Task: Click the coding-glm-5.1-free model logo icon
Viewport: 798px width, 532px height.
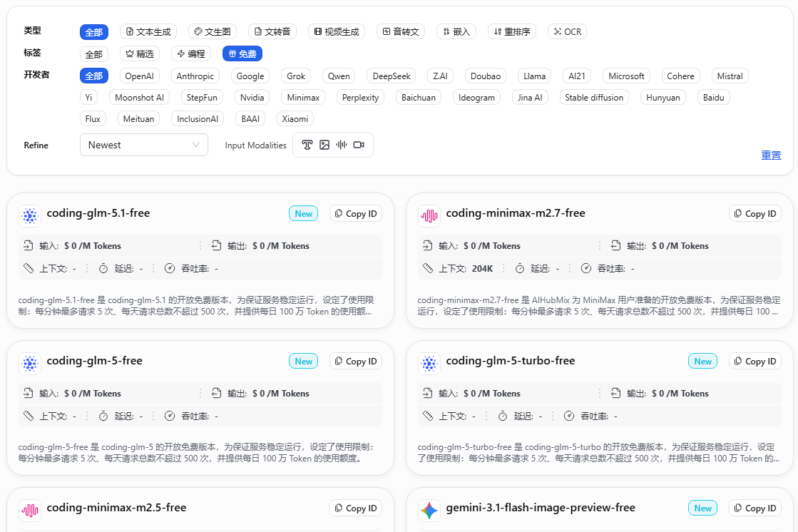Action: (30, 216)
